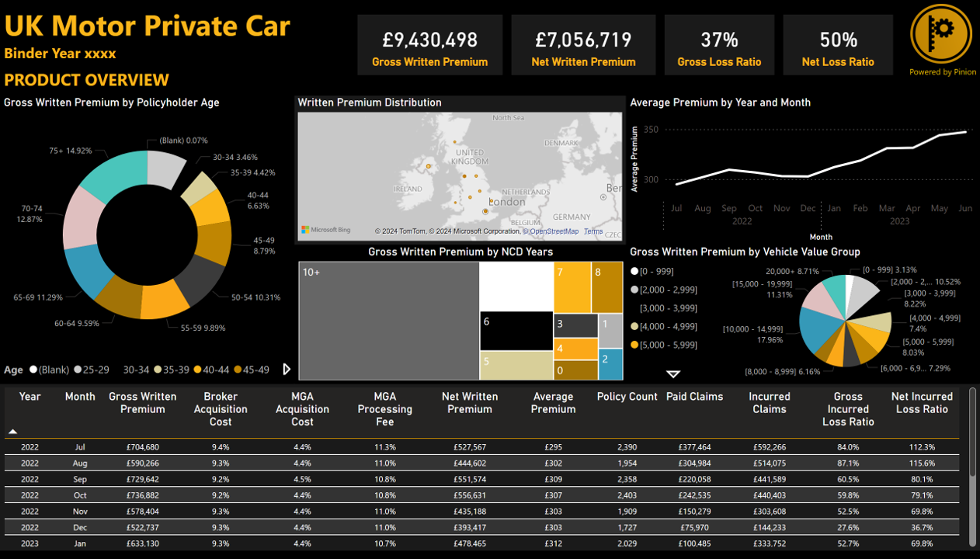
Task: Sort by the Paid Claims column header
Action: tap(694, 397)
